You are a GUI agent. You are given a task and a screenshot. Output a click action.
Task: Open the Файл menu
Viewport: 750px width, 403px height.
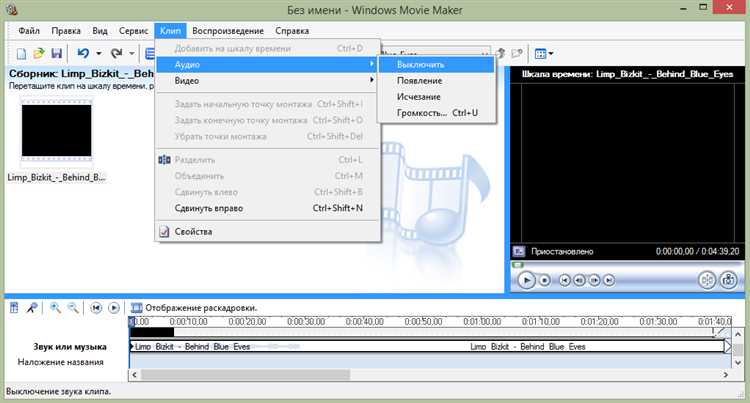[x=29, y=31]
